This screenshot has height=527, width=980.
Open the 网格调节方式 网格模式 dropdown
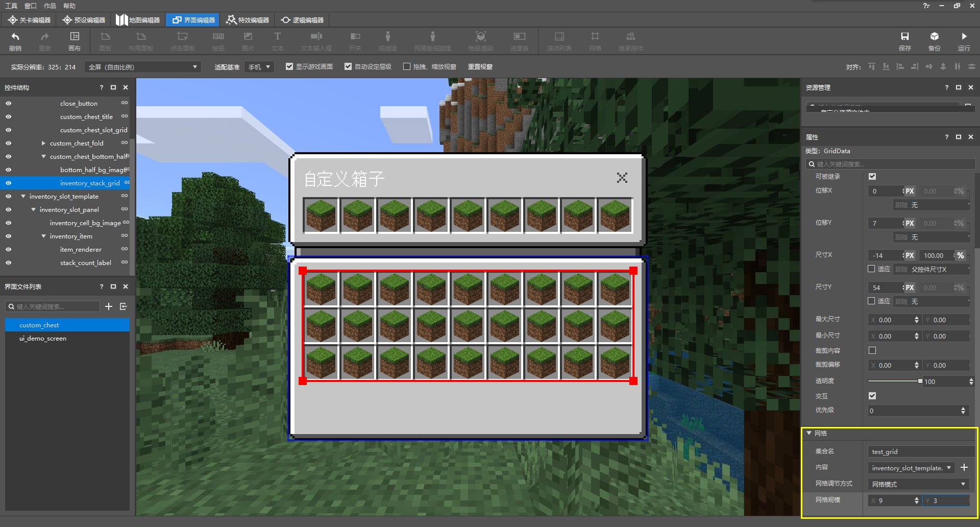coord(919,484)
